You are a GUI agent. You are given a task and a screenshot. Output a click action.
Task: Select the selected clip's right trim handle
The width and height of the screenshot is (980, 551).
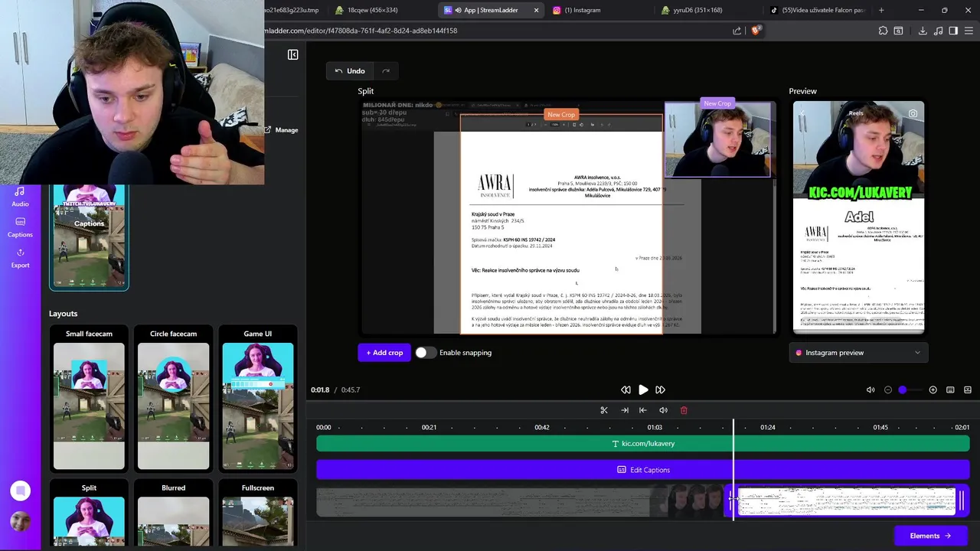pyautogui.click(x=962, y=501)
